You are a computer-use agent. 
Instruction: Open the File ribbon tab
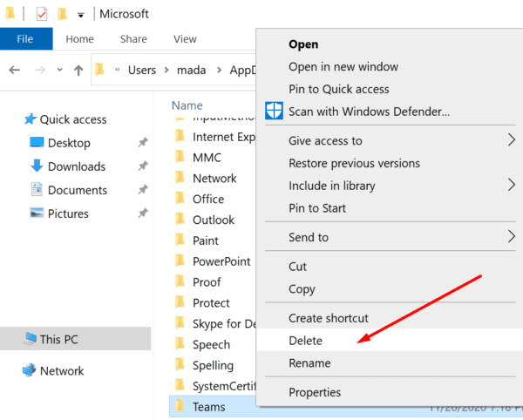click(25, 39)
